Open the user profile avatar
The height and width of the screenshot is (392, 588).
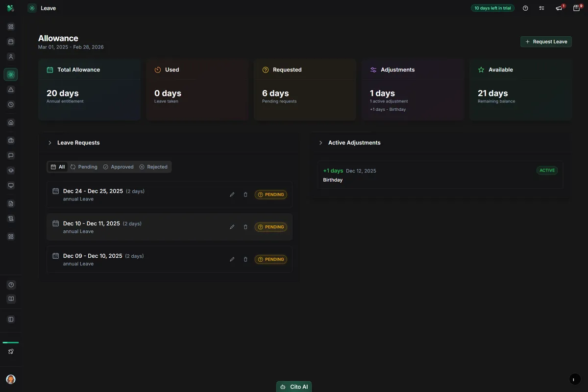pos(11,379)
